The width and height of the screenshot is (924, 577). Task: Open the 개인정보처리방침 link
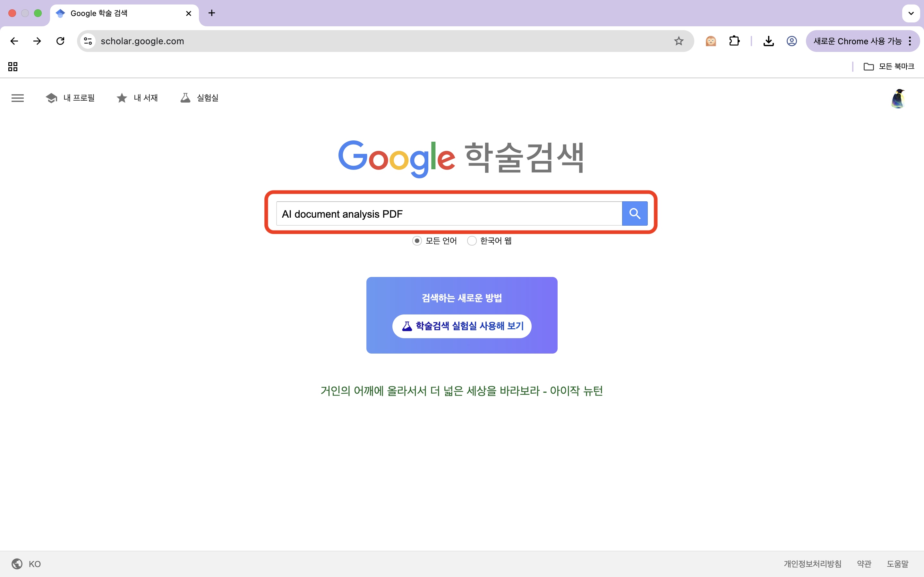[x=812, y=564]
